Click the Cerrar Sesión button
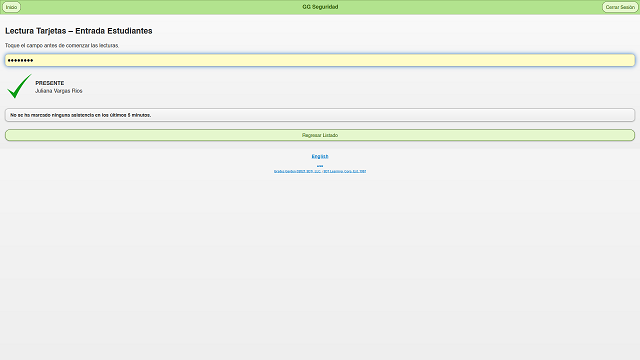 (x=620, y=7)
